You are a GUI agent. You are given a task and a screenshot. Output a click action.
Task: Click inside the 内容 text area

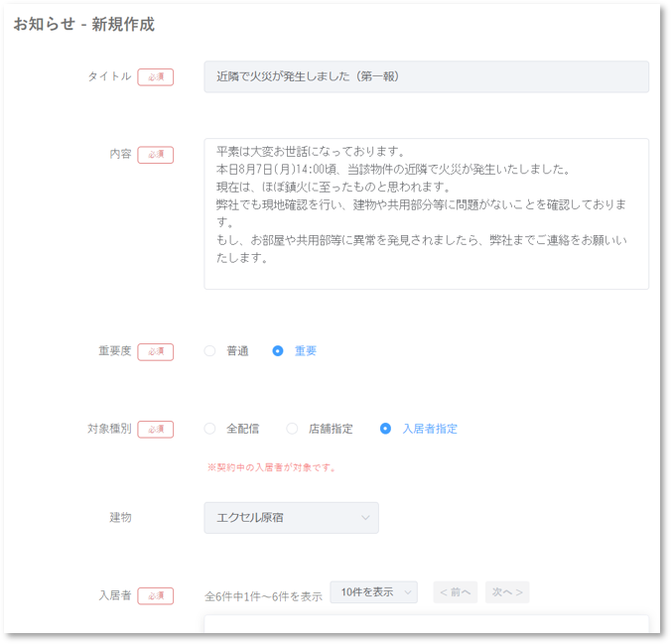click(426, 213)
